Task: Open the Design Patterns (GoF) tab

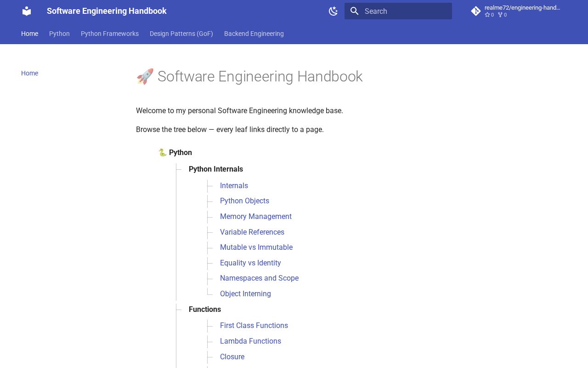Action: click(181, 34)
